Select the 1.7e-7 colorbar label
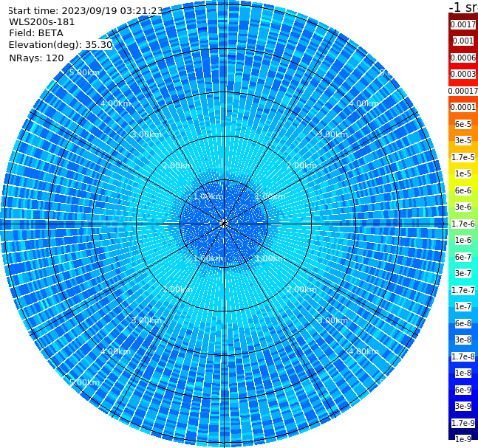Screen dimensions: 478x448 click(x=463, y=290)
